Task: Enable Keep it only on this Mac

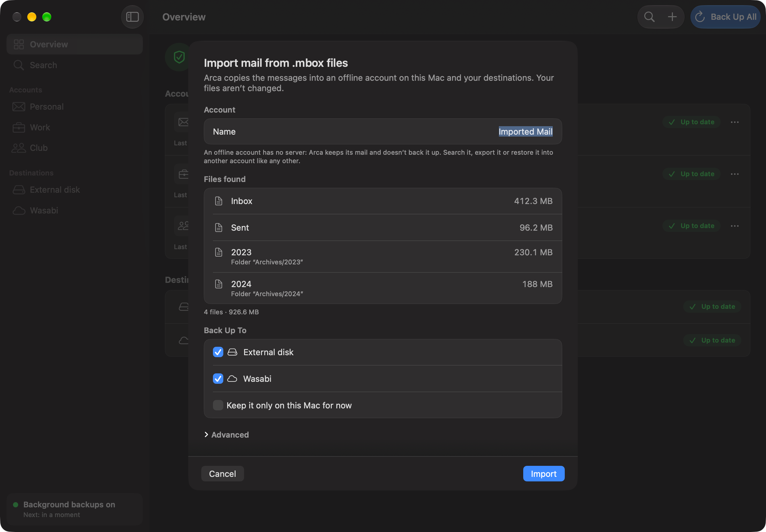Action: pyautogui.click(x=218, y=405)
